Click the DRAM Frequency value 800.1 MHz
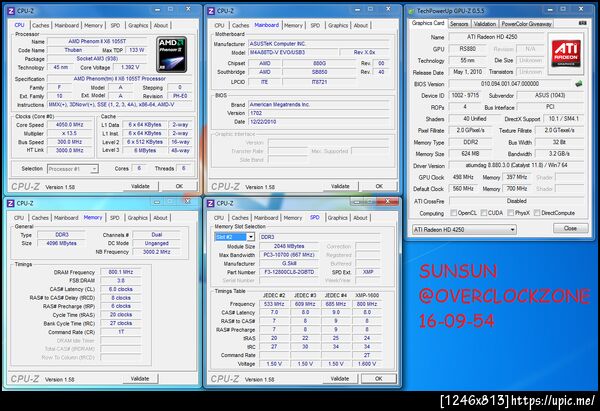The height and width of the screenshot is (411, 600). click(121, 272)
